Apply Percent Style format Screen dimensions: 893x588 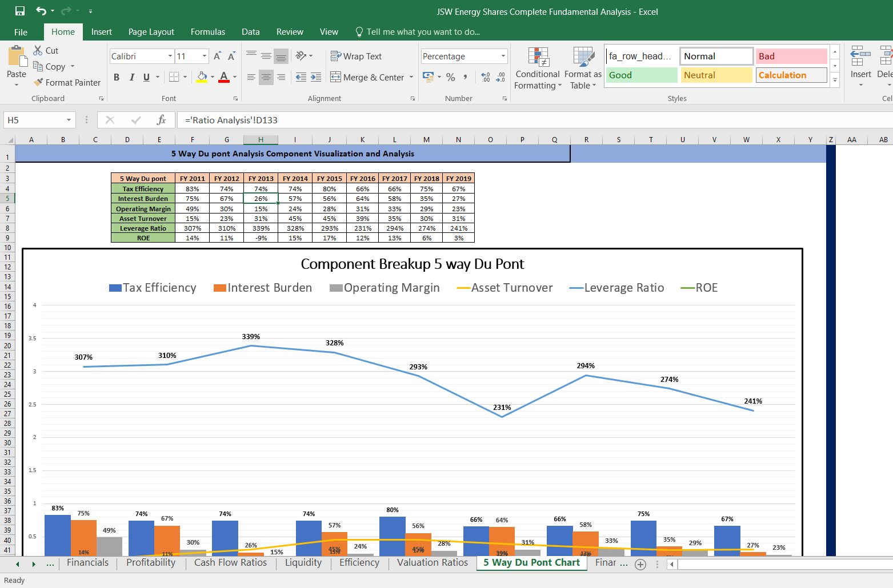pos(451,77)
